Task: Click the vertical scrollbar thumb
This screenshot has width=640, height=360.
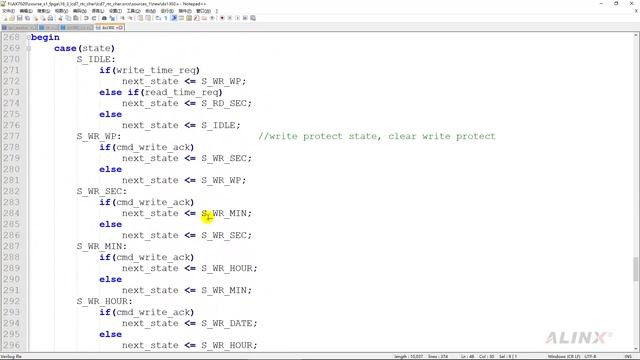Action: tap(636, 269)
